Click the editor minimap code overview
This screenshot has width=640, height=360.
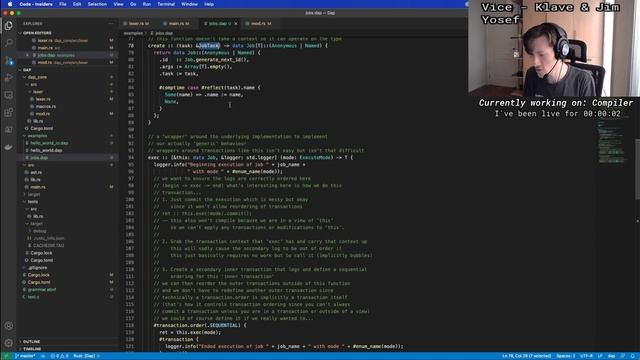coord(613,142)
